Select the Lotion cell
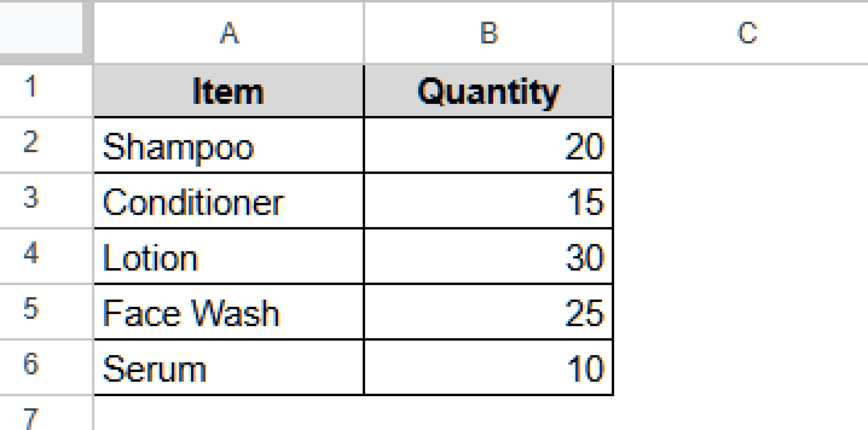 pos(229,256)
